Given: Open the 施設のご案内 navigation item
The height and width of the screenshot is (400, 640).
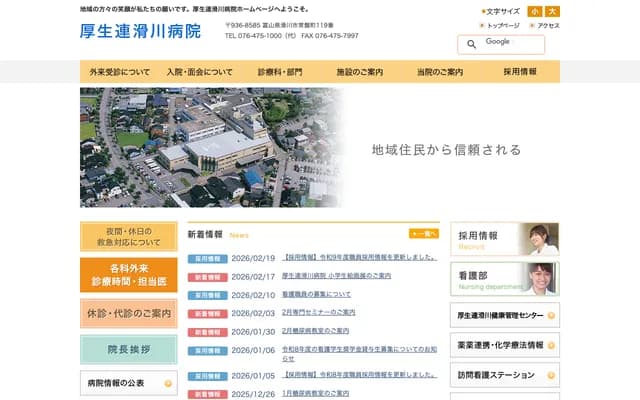Looking at the screenshot, I should [x=359, y=72].
